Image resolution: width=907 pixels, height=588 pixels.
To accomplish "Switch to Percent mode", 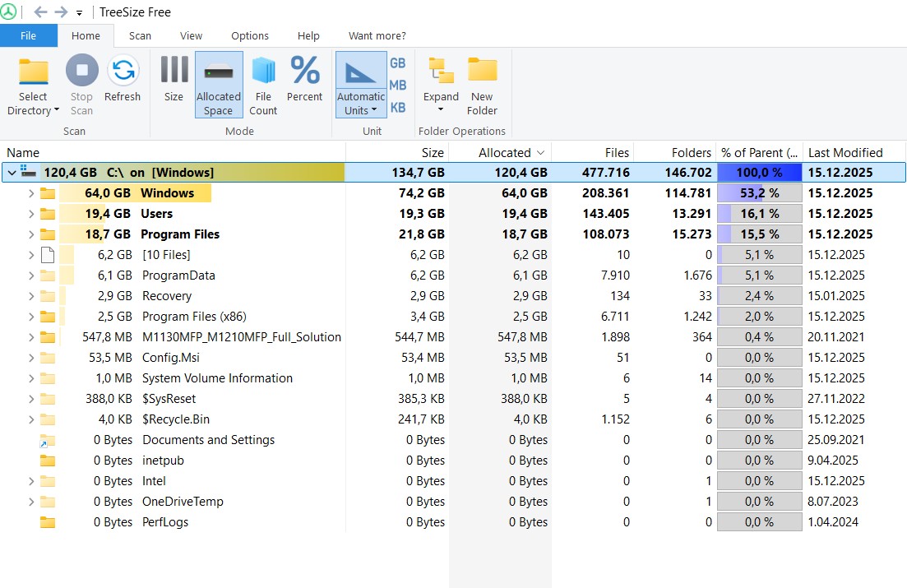I will point(305,80).
